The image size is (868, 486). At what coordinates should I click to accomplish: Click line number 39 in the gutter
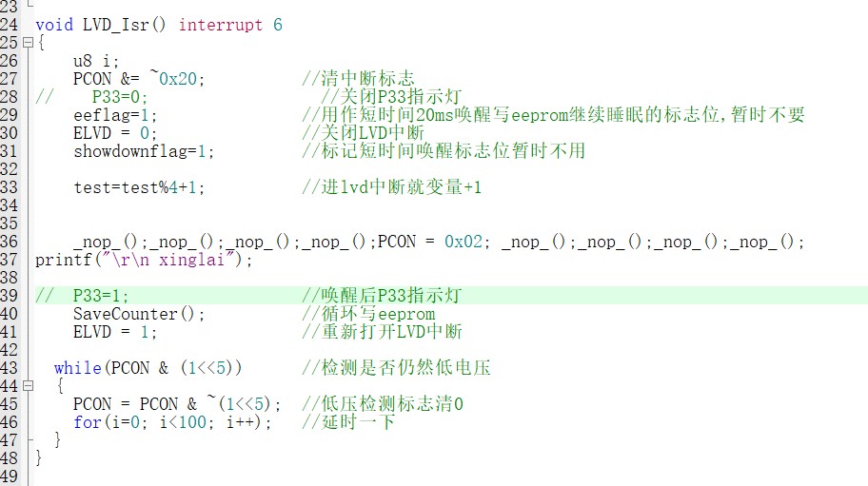click(10, 296)
